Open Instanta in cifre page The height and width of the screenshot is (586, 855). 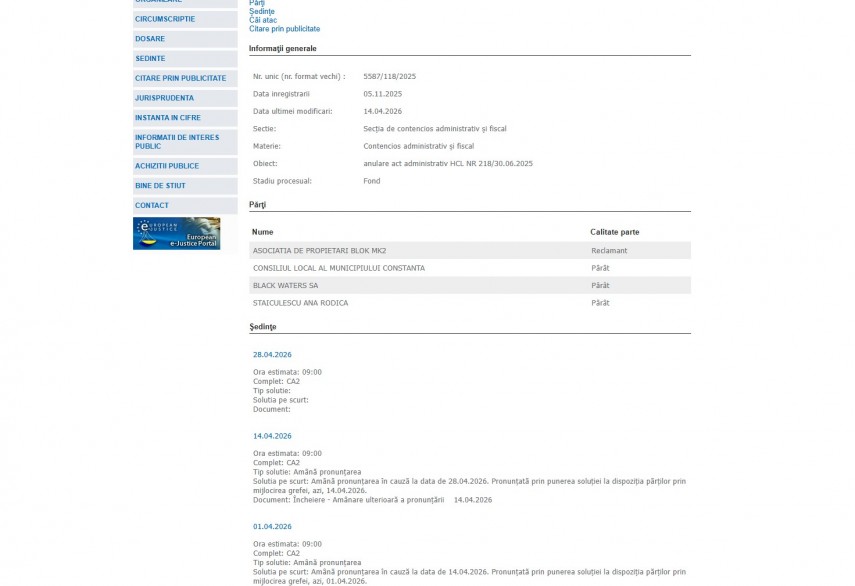167,118
